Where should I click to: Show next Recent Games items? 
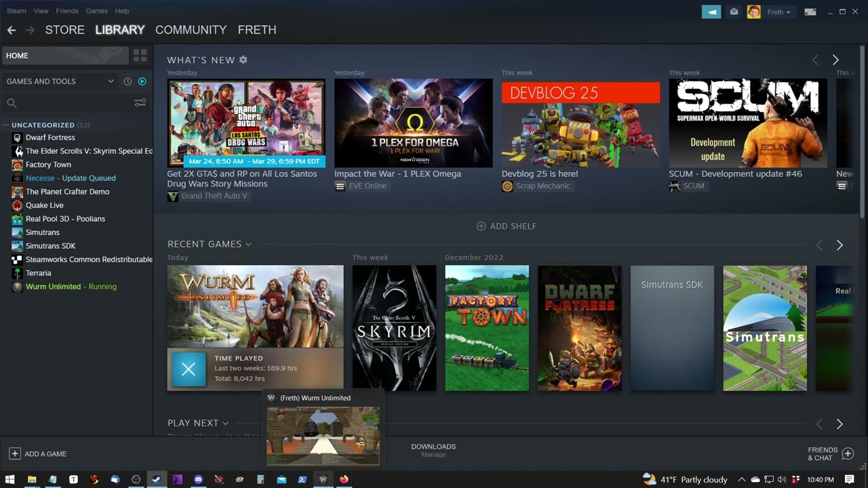coord(840,245)
